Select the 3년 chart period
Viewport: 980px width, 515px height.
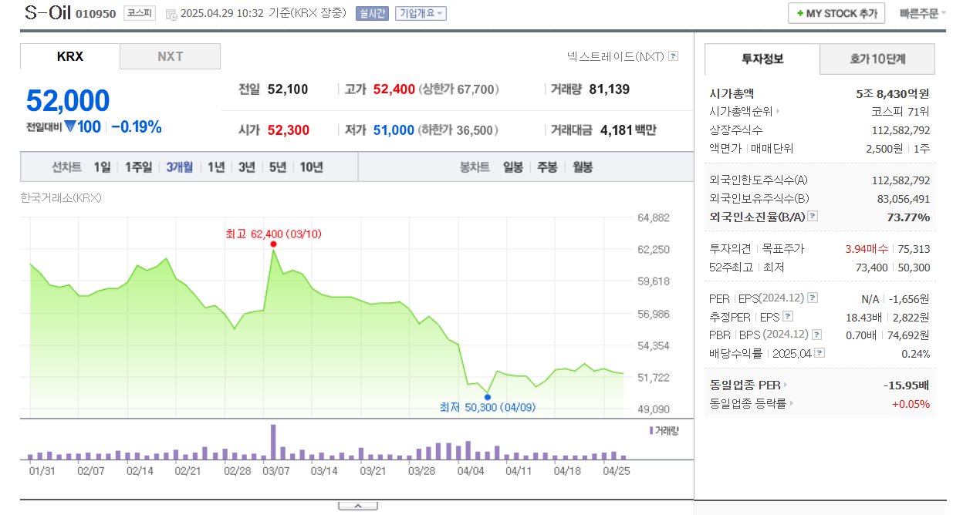[x=247, y=167]
